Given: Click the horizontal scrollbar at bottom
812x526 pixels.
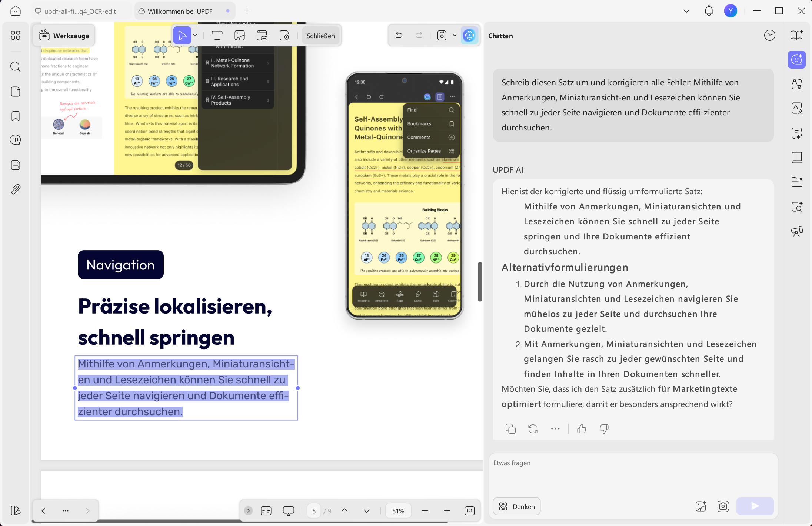Looking at the screenshot, I should (240, 522).
